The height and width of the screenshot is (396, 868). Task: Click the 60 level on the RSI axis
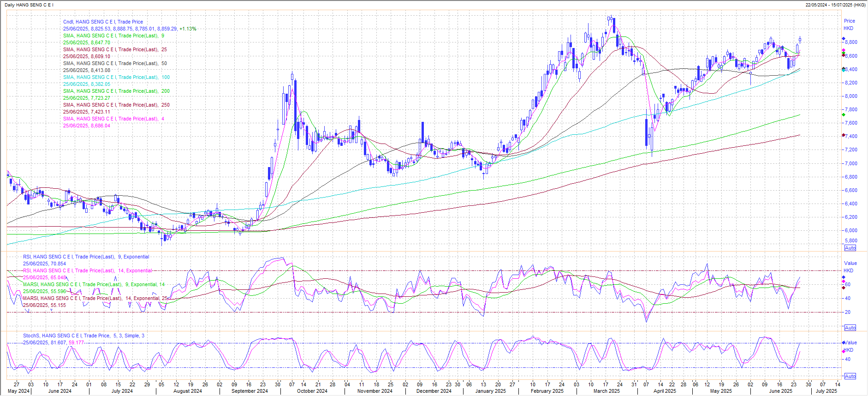[847, 284]
